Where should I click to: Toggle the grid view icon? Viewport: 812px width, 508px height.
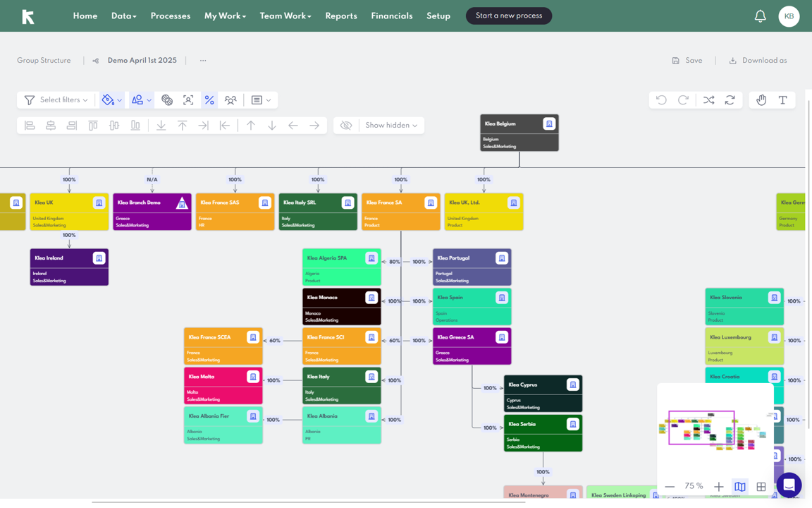[761, 486]
